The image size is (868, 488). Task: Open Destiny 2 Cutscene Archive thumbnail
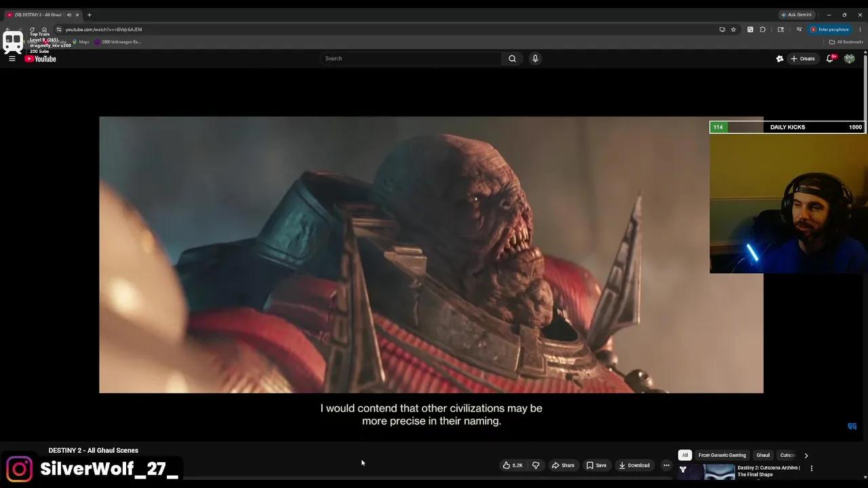(707, 471)
